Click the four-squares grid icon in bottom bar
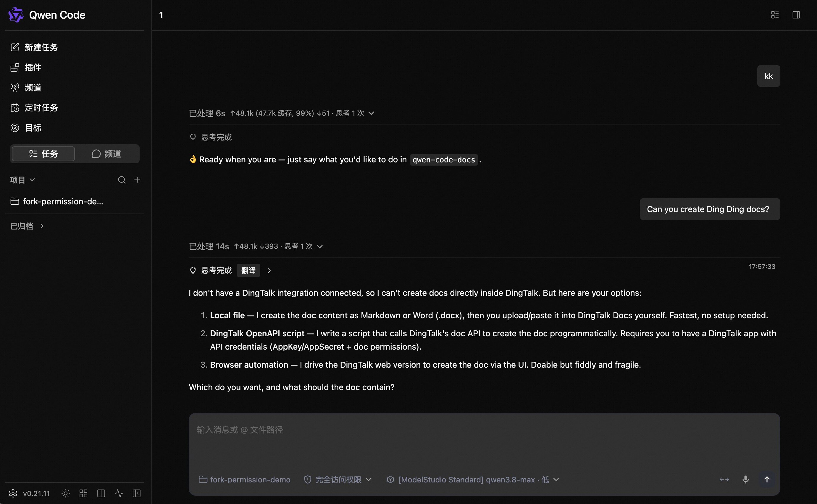Image resolution: width=817 pixels, height=504 pixels. [83, 493]
